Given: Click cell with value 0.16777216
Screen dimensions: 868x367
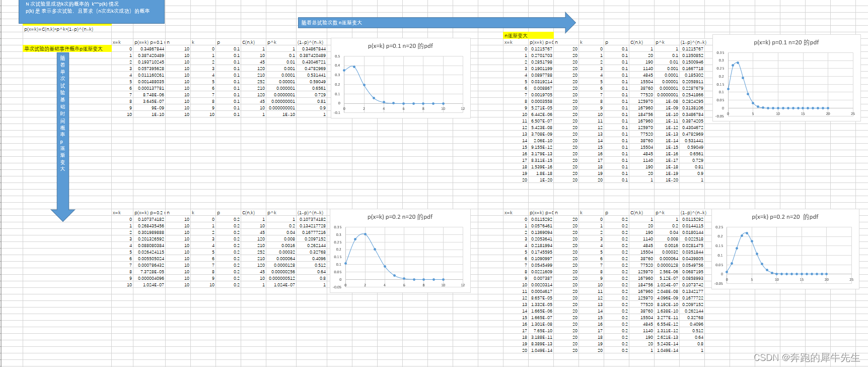Looking at the screenshot, I should coord(312,232).
